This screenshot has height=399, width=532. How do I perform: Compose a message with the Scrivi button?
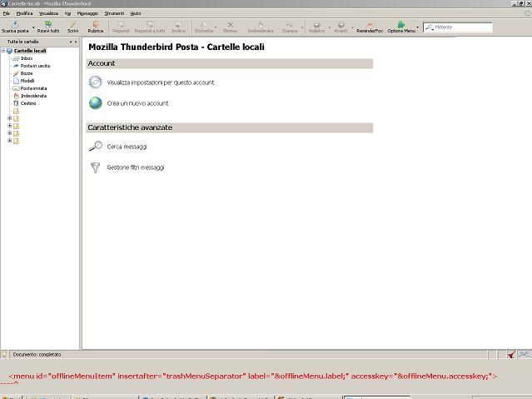(x=72, y=27)
